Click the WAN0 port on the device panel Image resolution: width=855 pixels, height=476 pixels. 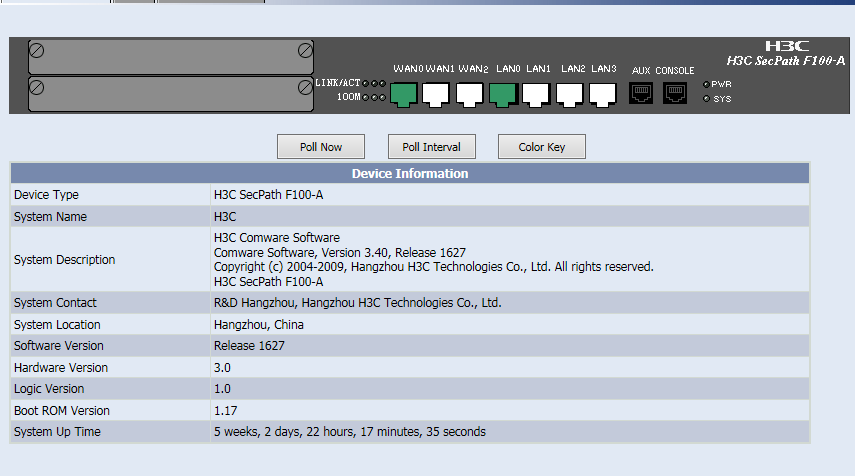[x=404, y=94]
